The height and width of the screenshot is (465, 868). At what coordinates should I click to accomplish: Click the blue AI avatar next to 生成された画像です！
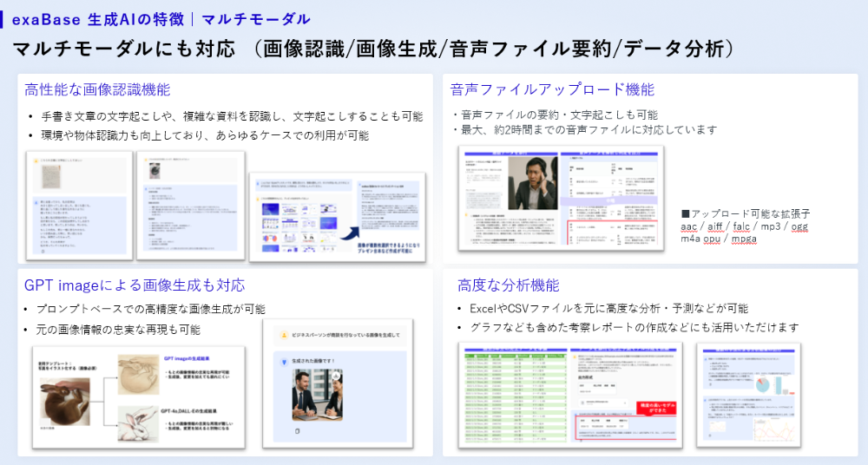[283, 360]
